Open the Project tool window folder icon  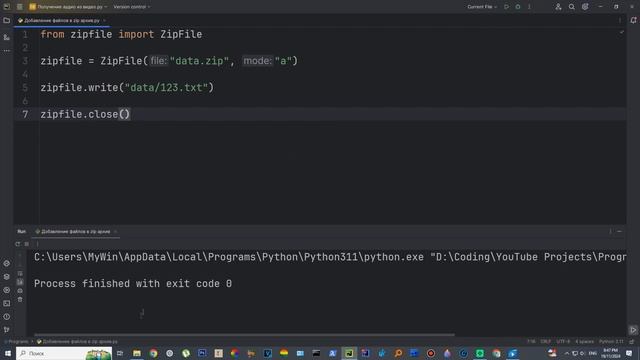(7, 20)
